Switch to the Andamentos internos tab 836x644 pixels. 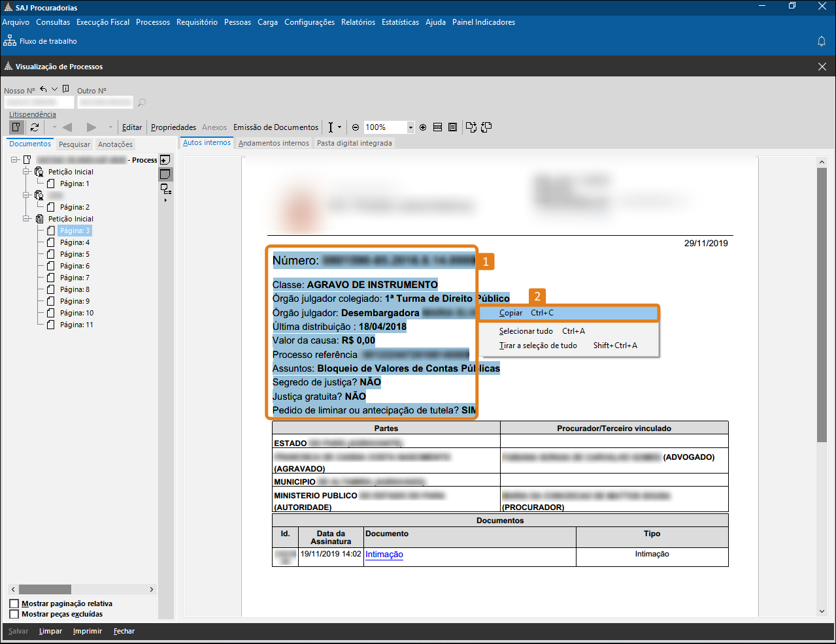point(273,143)
